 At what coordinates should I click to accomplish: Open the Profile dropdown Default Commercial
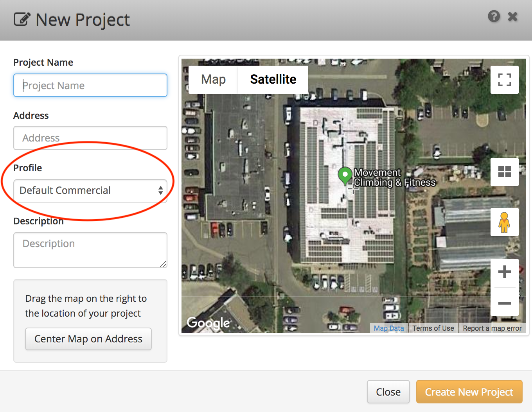pos(90,191)
